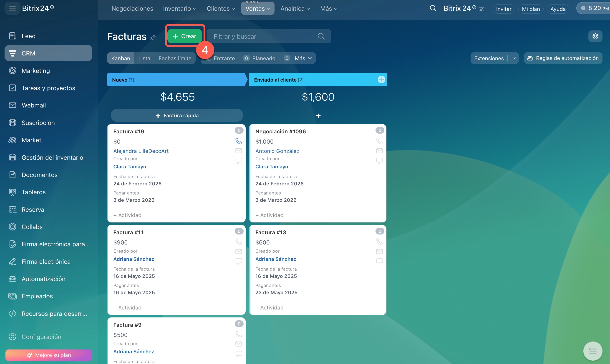The image size is (610, 364).
Task: Expand the Extensiones dropdown arrow
Action: point(513,58)
